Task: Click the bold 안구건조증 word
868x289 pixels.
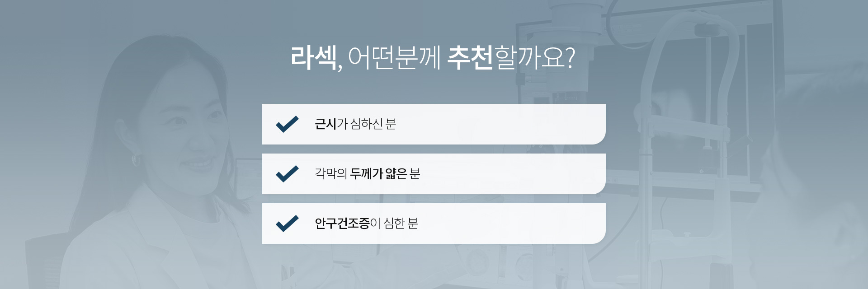Action: click(x=342, y=224)
